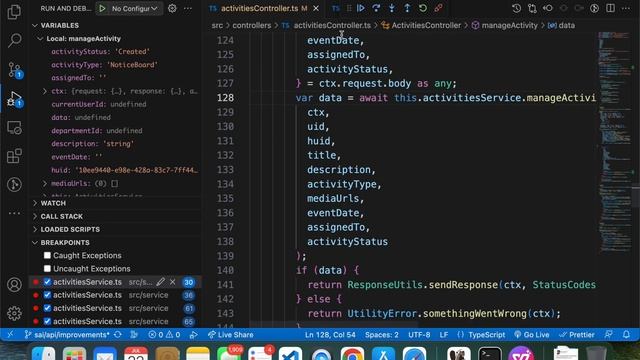The width and height of the screenshot is (640, 360).
Task: Click line number 128 in the gutter
Action: 225,98
